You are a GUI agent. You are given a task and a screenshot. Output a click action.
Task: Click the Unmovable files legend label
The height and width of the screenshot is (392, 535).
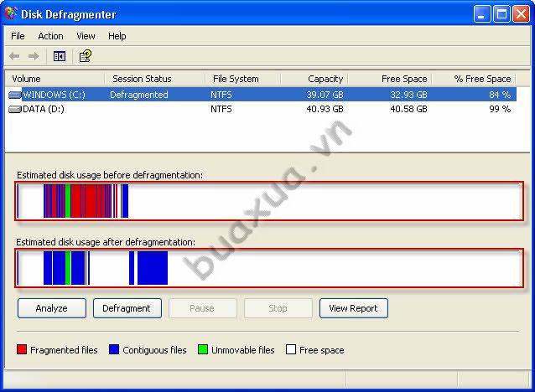click(x=243, y=350)
